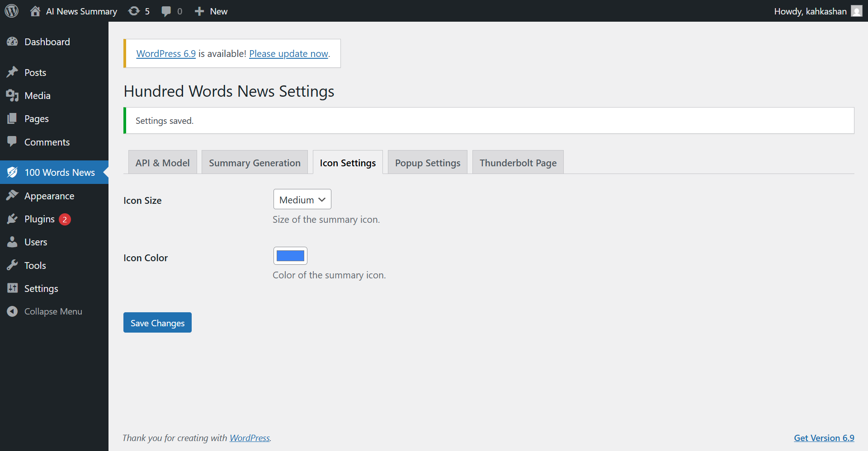Open the Plugins icon showing 2 updates
The height and width of the screenshot is (451, 868).
(x=12, y=219)
